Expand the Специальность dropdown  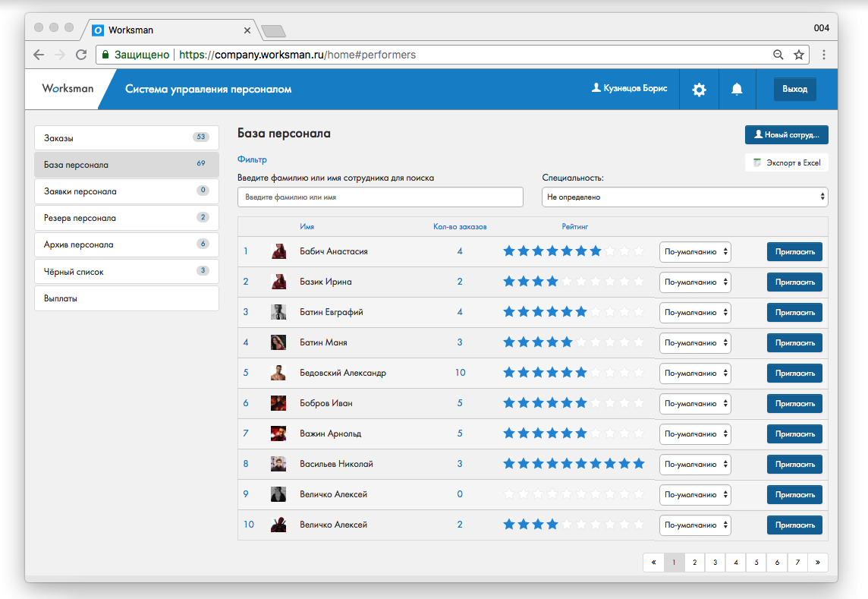[x=684, y=197]
